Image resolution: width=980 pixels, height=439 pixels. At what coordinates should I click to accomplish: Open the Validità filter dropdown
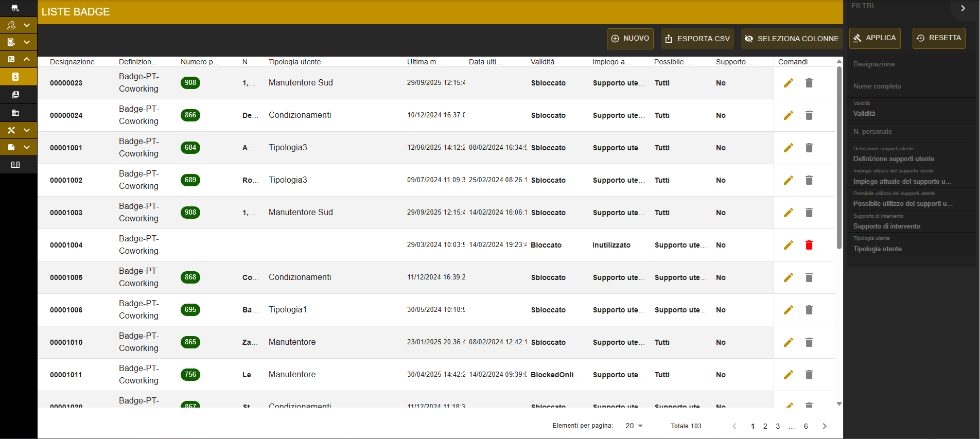911,110
